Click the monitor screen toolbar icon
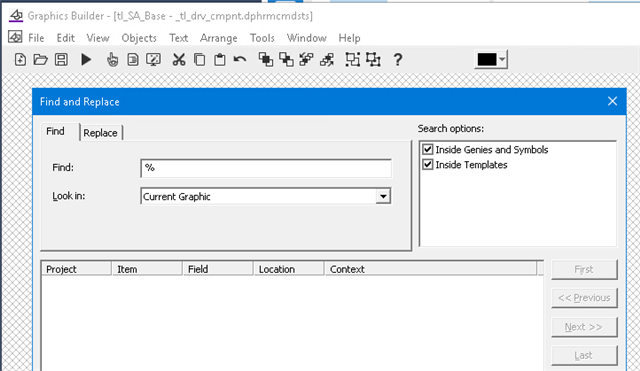The width and height of the screenshot is (640, 371). (153, 60)
